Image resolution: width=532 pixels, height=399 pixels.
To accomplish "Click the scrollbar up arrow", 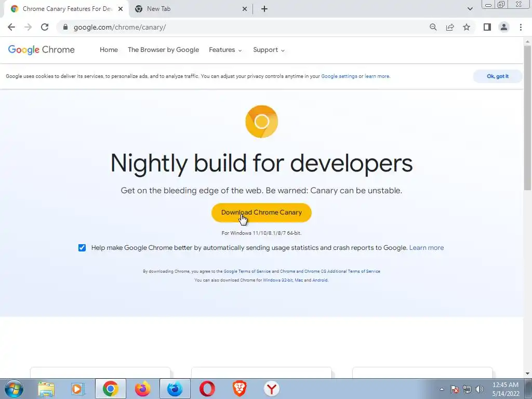I will point(528,42).
